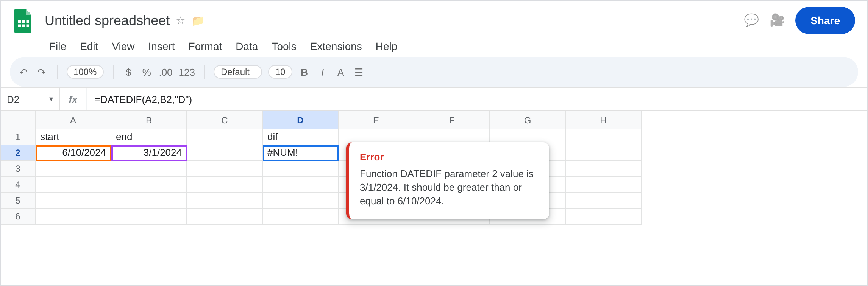Click the blue Share button
This screenshot has height=286, width=868.
[825, 20]
